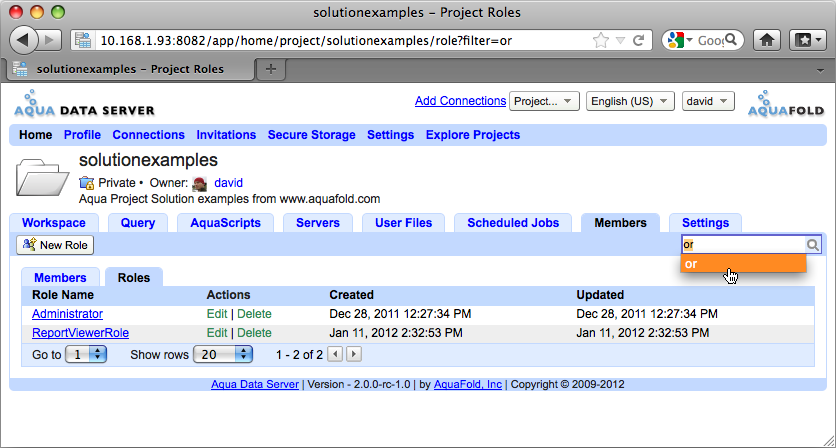Delete the Administrator role
This screenshot has width=836, height=448.
254,314
